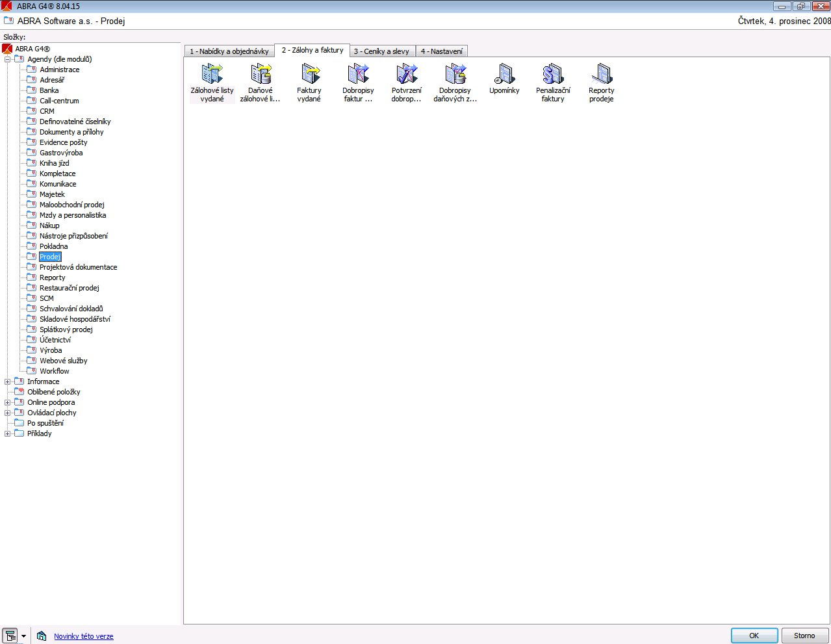This screenshot has width=831, height=644.
Task: Click the folder icon next to Banka
Action: point(31,90)
